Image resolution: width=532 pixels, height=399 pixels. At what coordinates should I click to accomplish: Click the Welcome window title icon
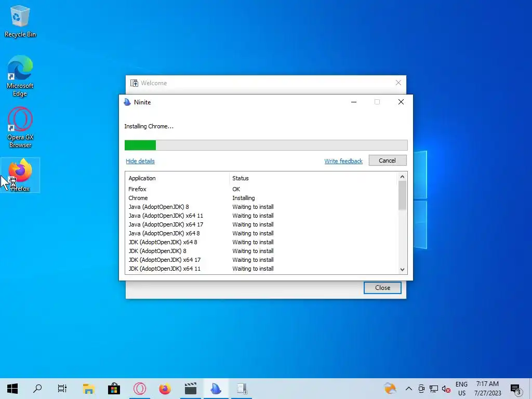[135, 83]
